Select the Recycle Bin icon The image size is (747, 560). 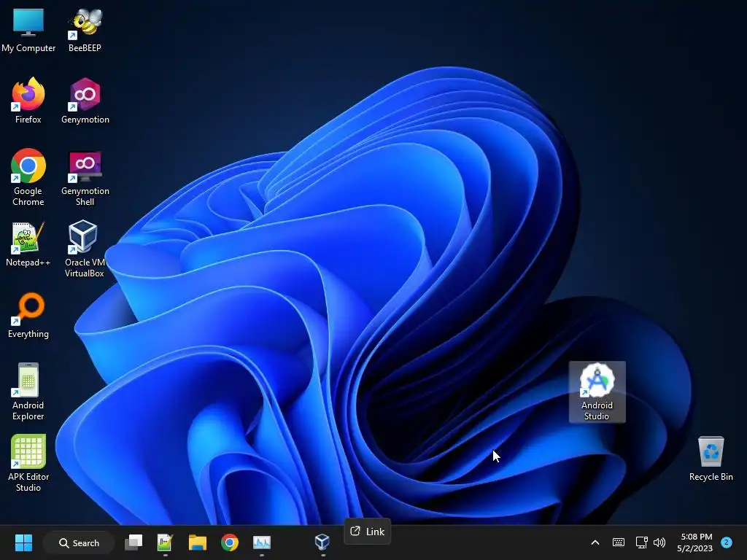click(x=711, y=458)
